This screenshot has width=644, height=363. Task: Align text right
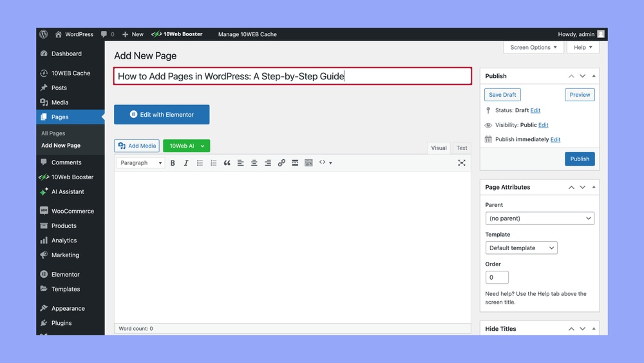pyautogui.click(x=267, y=162)
